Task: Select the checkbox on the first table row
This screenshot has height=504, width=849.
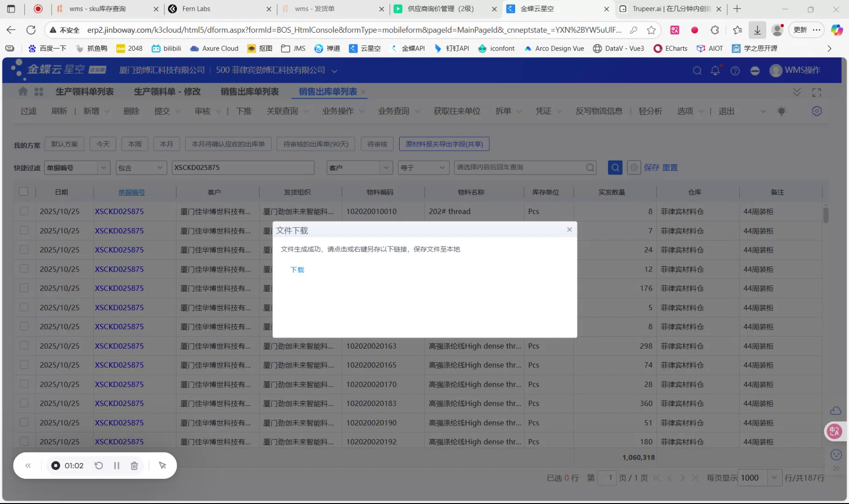Action: click(24, 211)
